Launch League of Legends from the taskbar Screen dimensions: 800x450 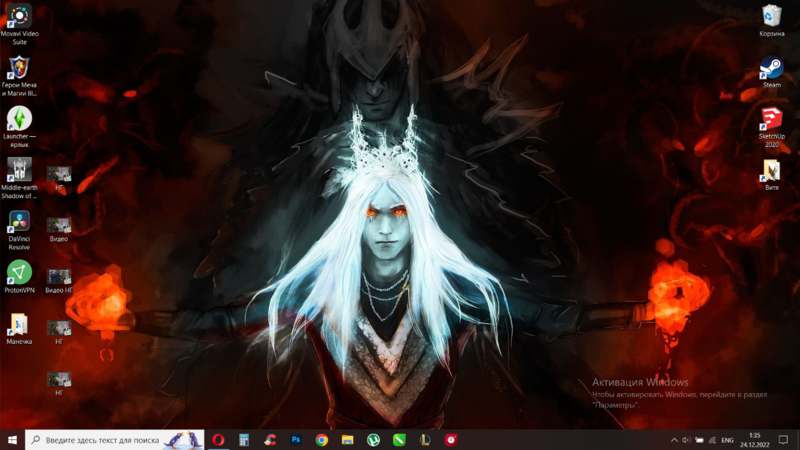pyautogui.click(x=425, y=440)
